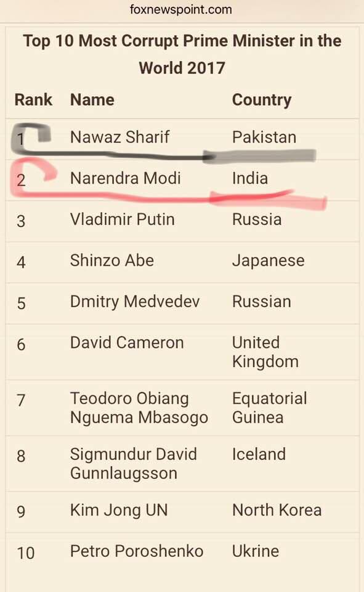Select the Country column header

(x=262, y=101)
